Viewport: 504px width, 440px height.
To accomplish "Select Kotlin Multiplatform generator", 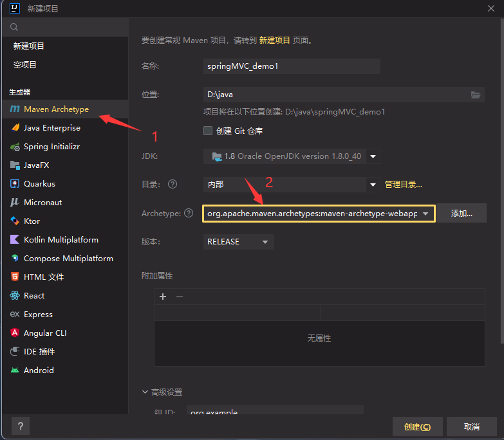I will [65, 239].
